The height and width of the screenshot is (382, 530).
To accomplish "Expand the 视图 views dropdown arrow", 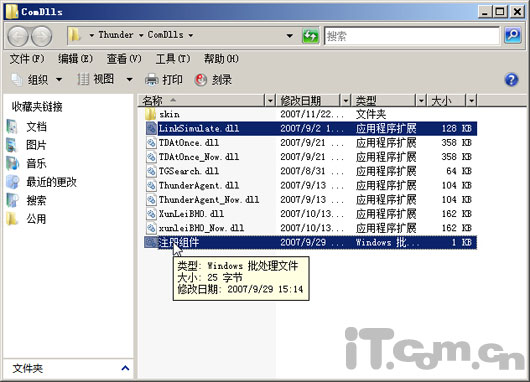I will [x=129, y=80].
